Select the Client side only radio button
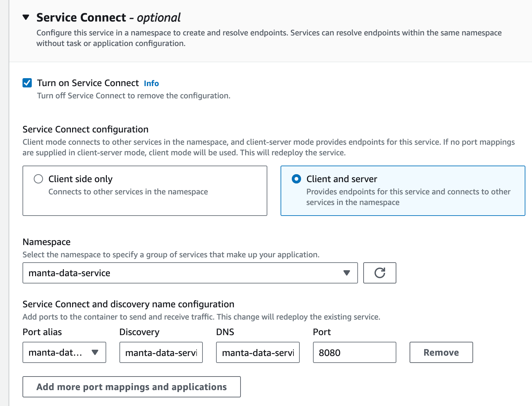Screen dimensions: 532x406 (x=38, y=179)
